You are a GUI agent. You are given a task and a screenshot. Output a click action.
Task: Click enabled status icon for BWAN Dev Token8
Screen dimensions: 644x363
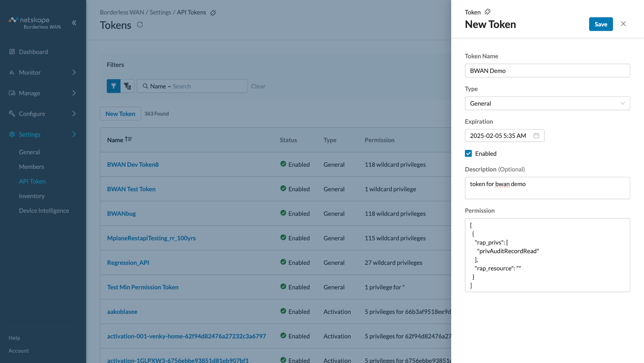click(283, 164)
